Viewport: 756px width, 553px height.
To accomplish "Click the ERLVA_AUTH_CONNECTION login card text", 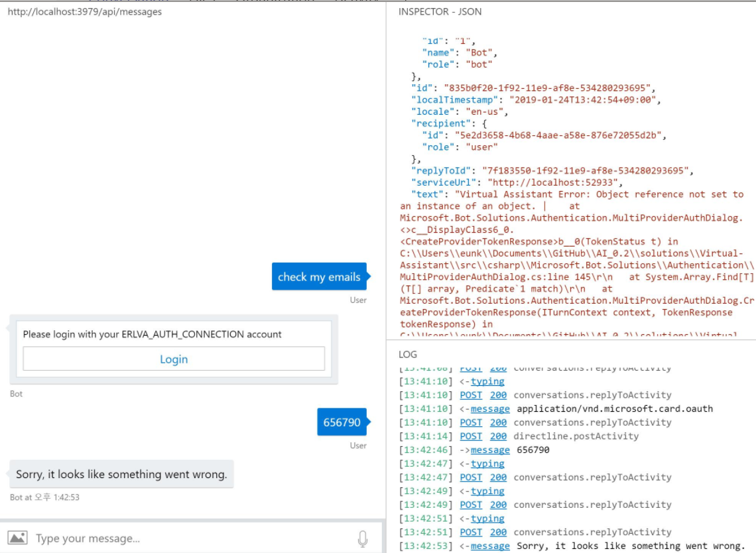I will click(x=152, y=334).
